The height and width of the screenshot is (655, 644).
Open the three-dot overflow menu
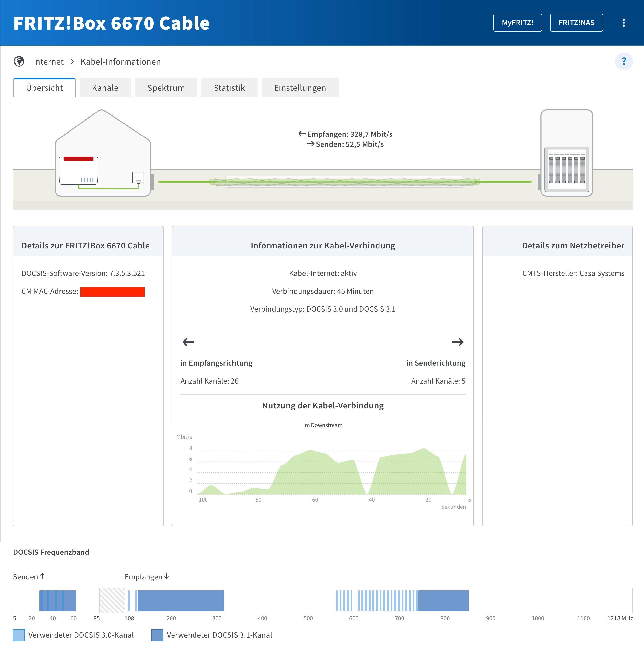[623, 23]
